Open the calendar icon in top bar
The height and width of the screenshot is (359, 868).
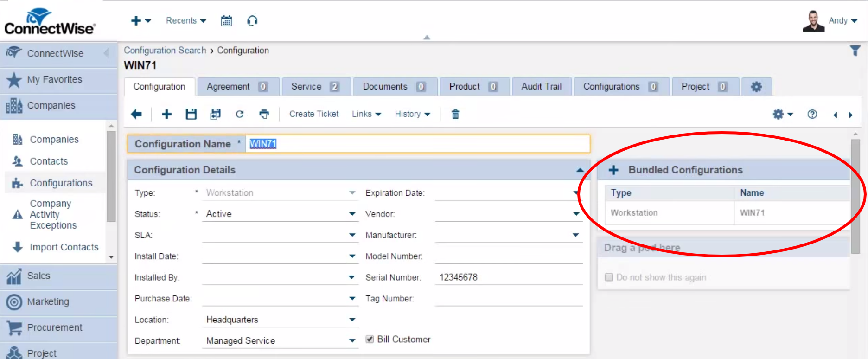click(x=226, y=21)
